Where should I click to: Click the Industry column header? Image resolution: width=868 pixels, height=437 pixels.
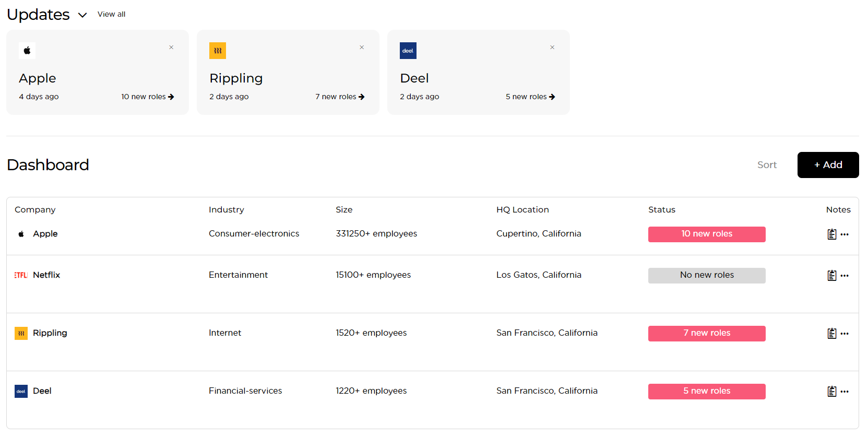(x=227, y=210)
